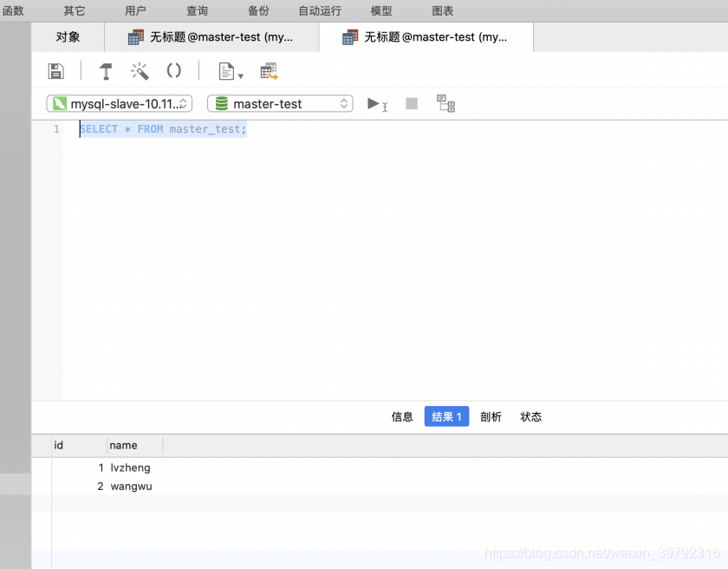Click the 查询 toolbar item
Image resolution: width=728 pixels, height=569 pixels.
point(198,10)
